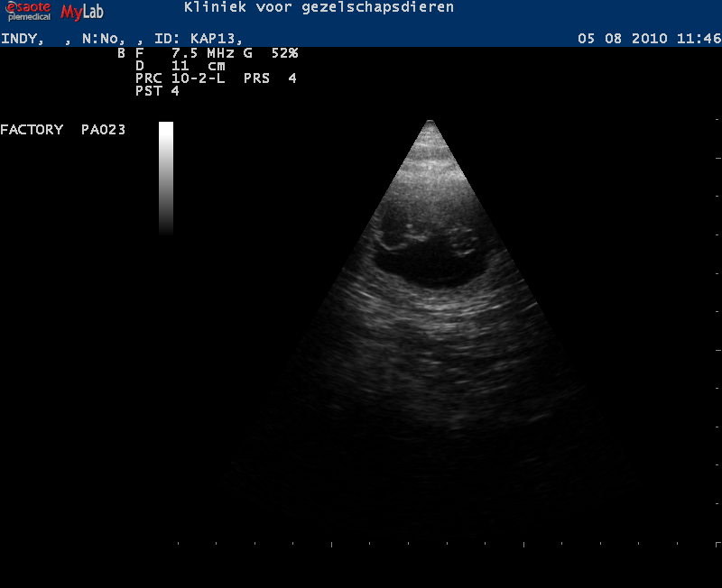The height and width of the screenshot is (588, 722).
Task: Click the probe label 'PA023'
Action: (x=103, y=130)
